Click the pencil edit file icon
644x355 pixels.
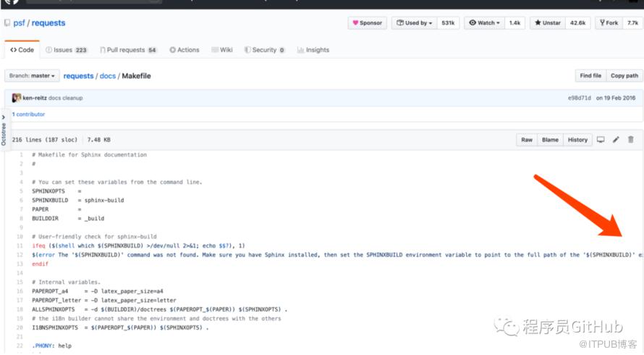(x=616, y=139)
